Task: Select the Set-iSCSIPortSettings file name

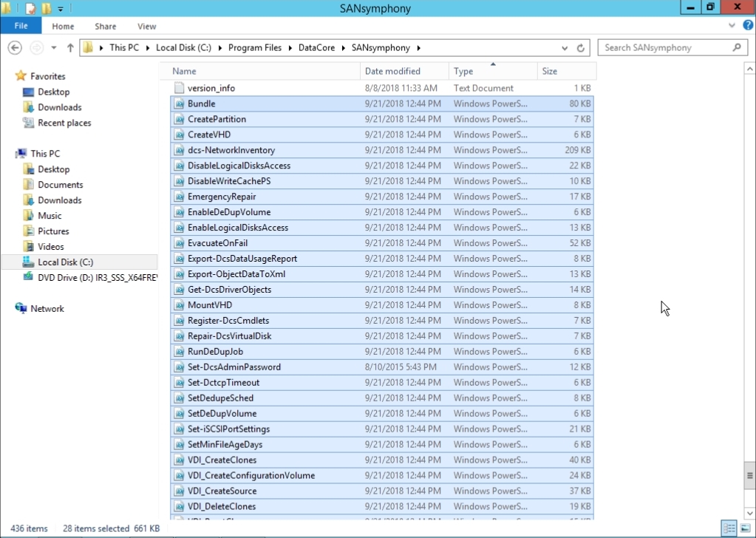Action: coord(228,429)
